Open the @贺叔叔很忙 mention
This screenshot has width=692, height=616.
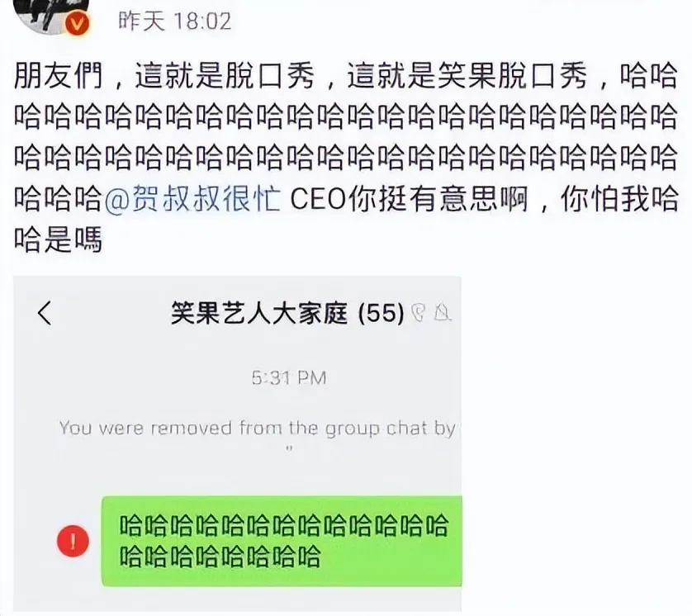pos(192,199)
